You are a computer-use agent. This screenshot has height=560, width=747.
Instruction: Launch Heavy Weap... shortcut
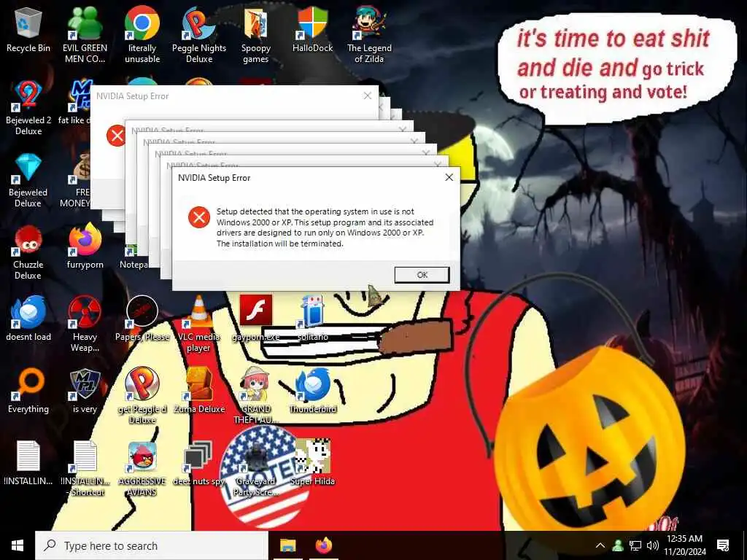(x=85, y=324)
